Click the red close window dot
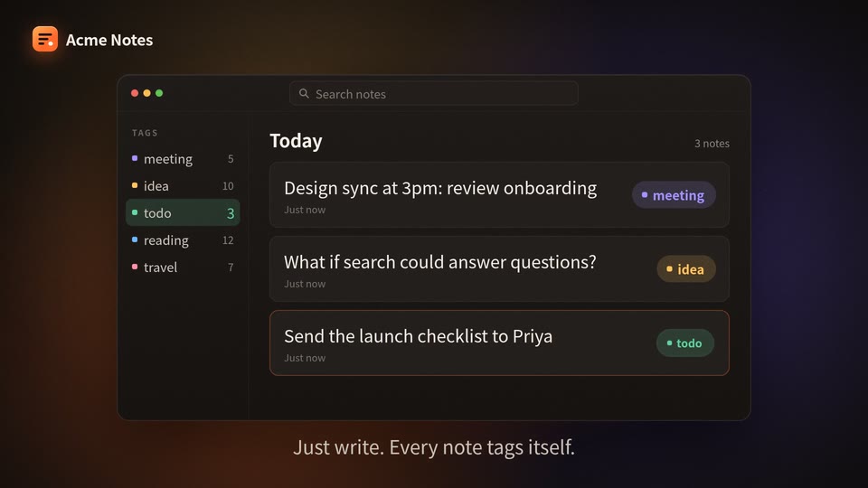Screen dimensions: 868x488 pos(135,93)
